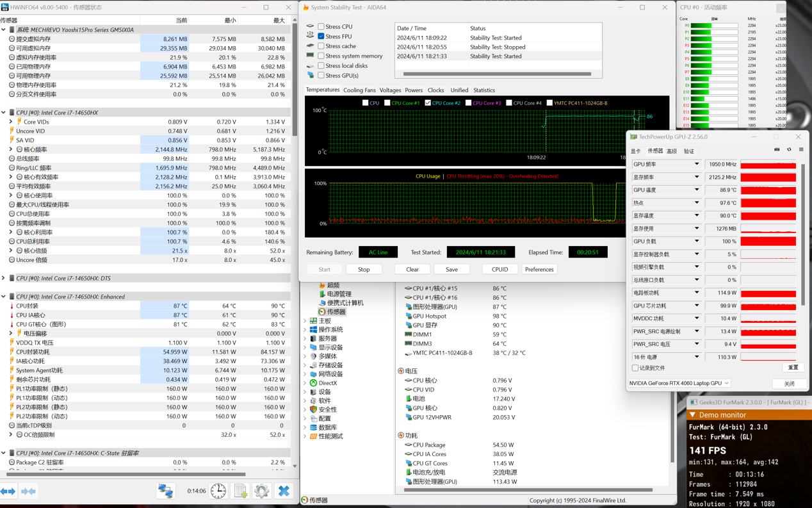The image size is (812, 508).
Task: Click the Preferences button
Action: (539, 270)
